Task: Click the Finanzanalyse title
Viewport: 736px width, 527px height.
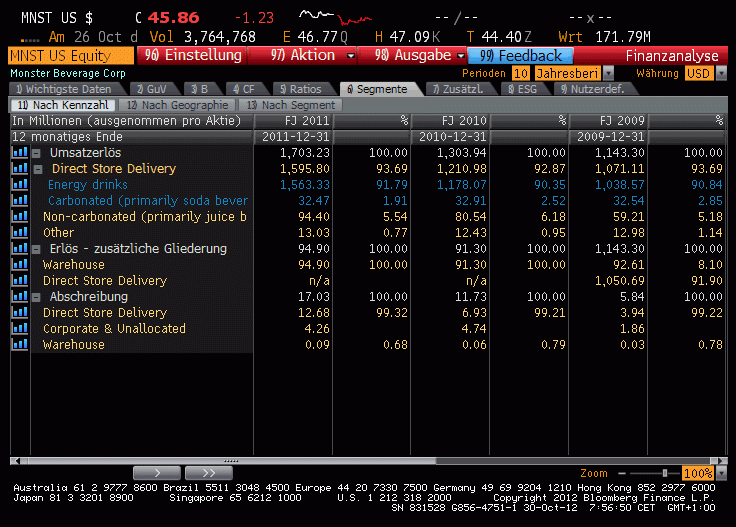Action: click(672, 56)
